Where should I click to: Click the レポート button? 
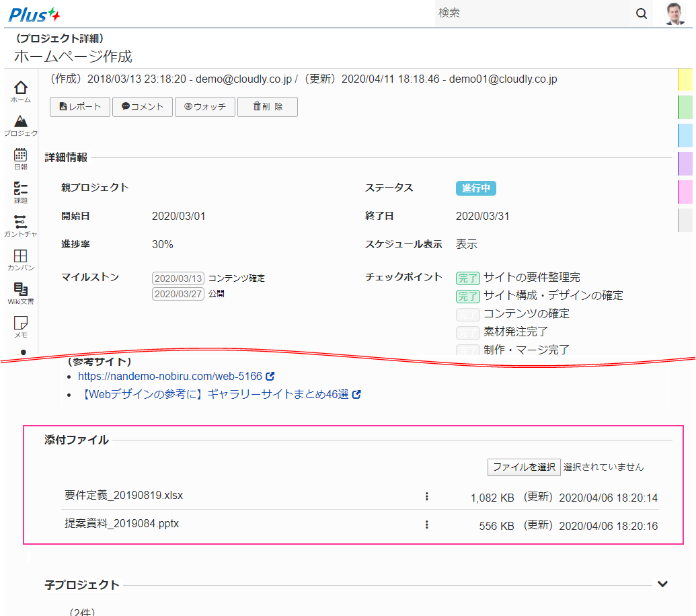[x=80, y=107]
